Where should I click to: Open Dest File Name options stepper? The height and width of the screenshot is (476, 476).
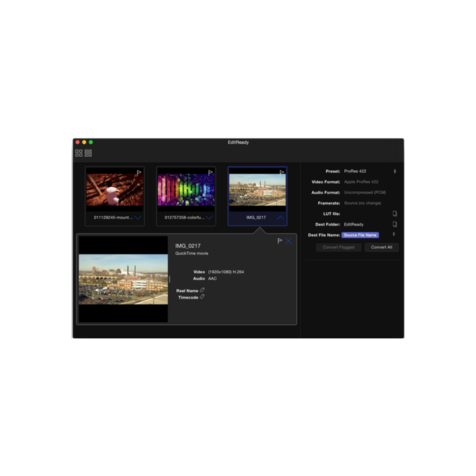click(x=394, y=234)
